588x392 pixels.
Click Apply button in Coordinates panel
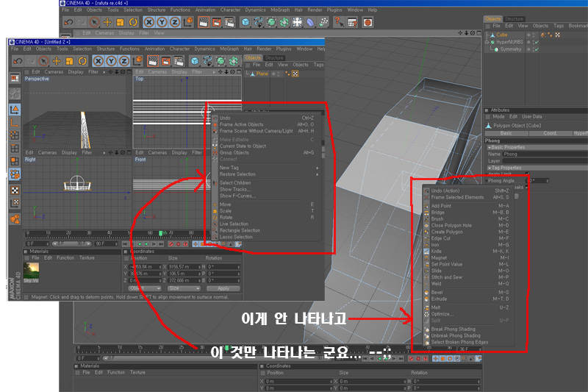coord(223,288)
